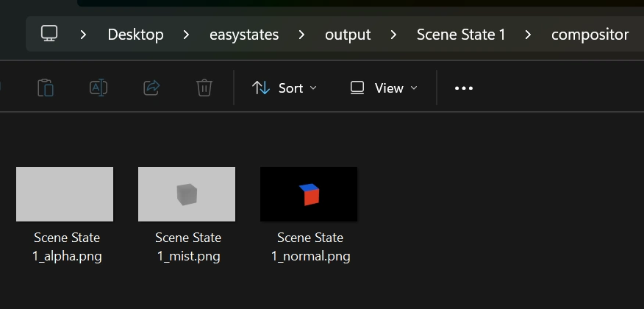Click the Share icon in toolbar
This screenshot has height=309, width=644.
click(151, 88)
